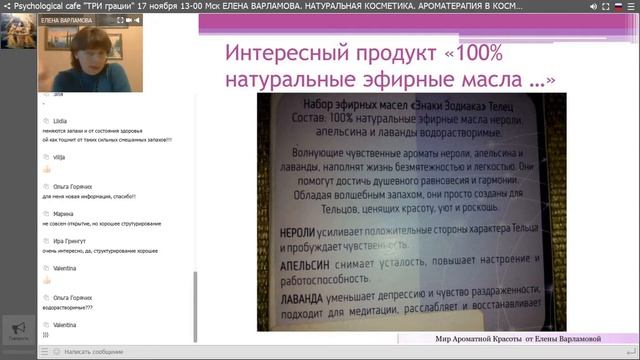Click slide heading 'Интересный продукт'
The height and width of the screenshot is (360, 640).
pyautogui.click(x=331, y=53)
